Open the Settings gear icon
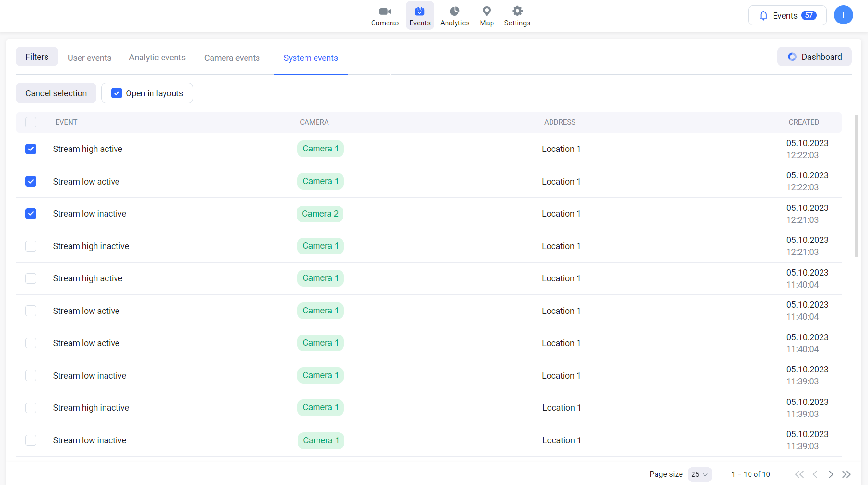This screenshot has width=868, height=485. coord(517,12)
